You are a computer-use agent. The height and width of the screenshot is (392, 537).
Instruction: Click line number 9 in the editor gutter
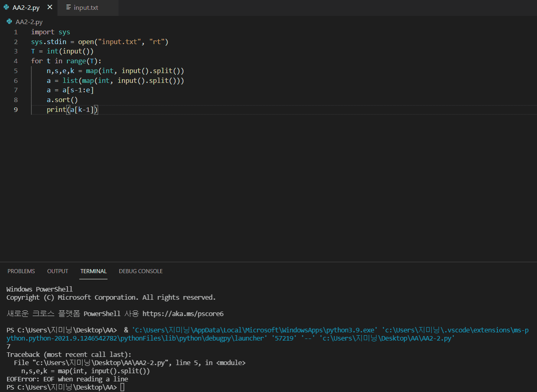point(16,109)
